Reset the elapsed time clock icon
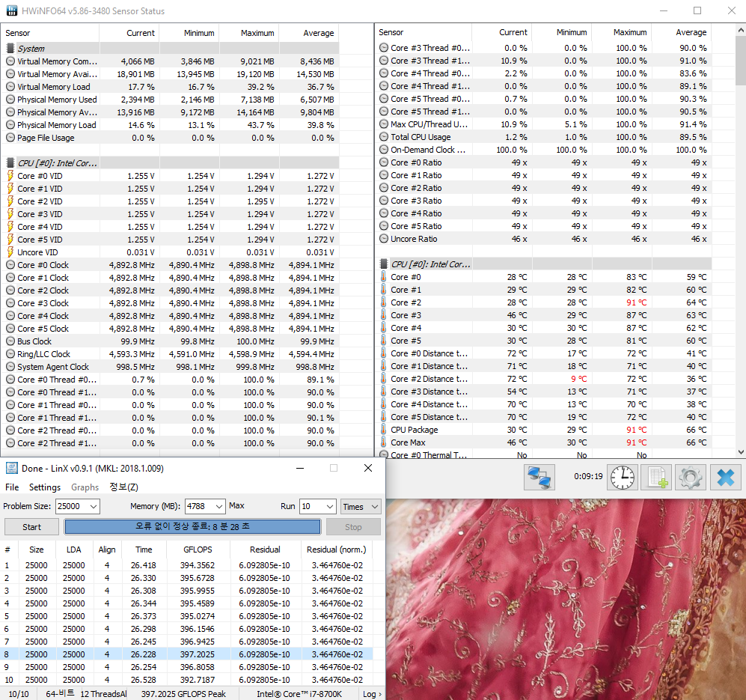Image resolution: width=746 pixels, height=700 pixels. click(622, 477)
